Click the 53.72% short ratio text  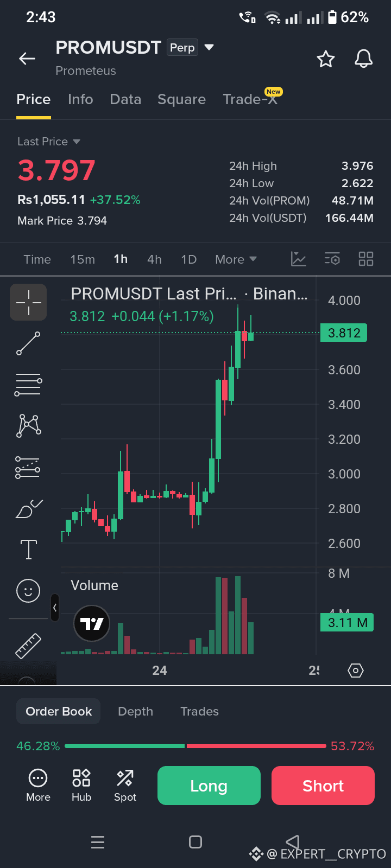(x=352, y=746)
